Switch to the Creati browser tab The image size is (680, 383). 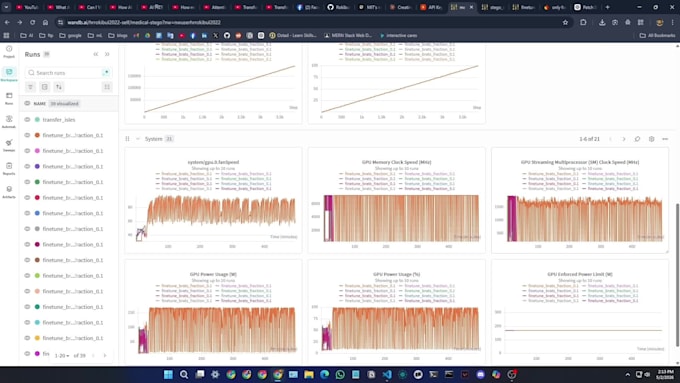tap(401, 7)
